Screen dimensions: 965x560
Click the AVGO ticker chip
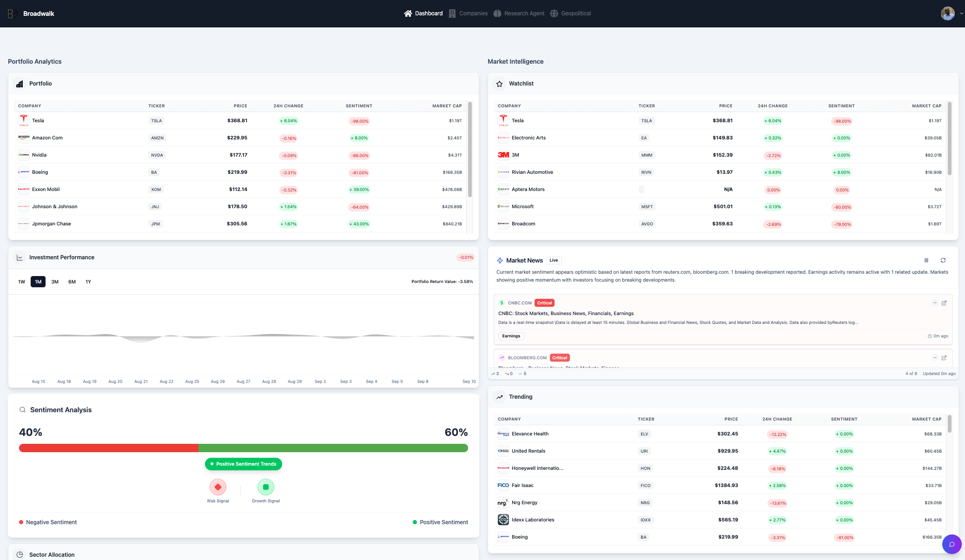pyautogui.click(x=647, y=224)
